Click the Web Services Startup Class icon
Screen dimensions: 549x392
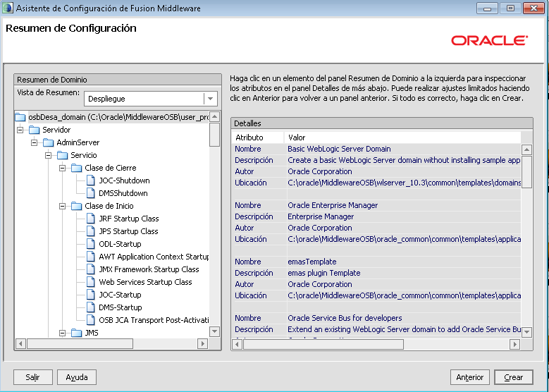[x=91, y=282]
